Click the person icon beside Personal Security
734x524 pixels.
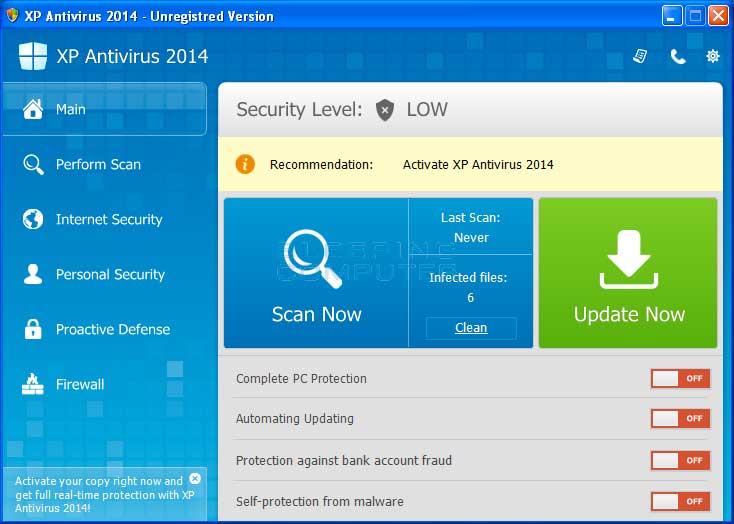point(33,274)
